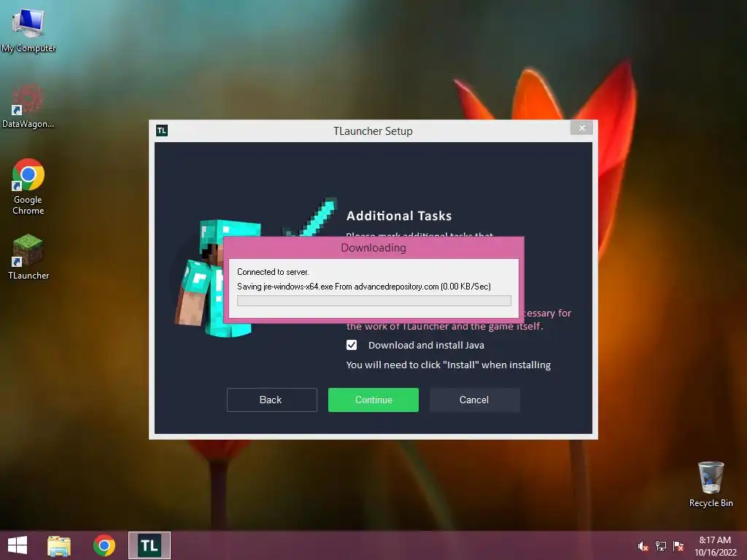
Task: Click the 'Connected to server.' status text
Action: [273, 272]
